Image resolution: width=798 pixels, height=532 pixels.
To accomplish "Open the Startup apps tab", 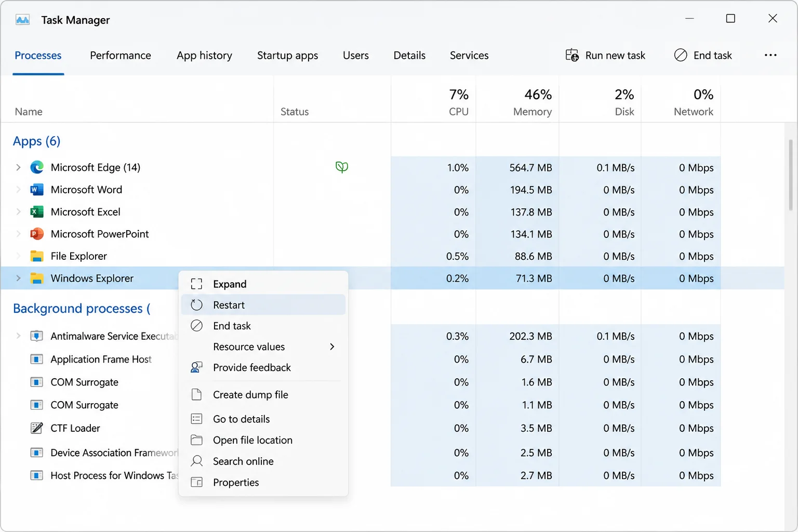I will point(287,55).
